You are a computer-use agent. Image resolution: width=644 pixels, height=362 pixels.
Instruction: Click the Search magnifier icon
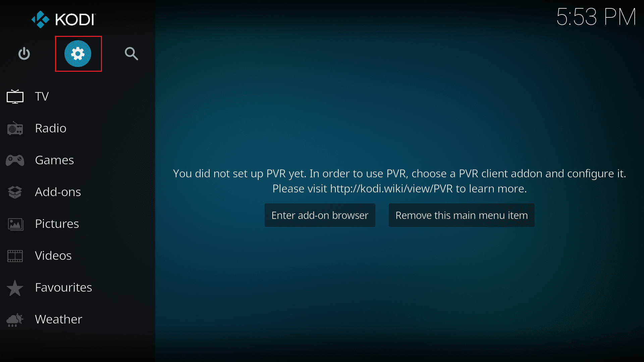tap(131, 54)
